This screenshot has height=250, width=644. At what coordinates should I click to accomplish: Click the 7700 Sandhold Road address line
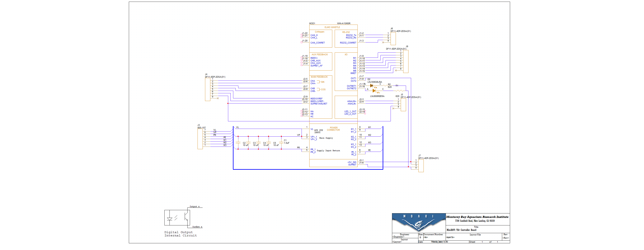click(475, 221)
